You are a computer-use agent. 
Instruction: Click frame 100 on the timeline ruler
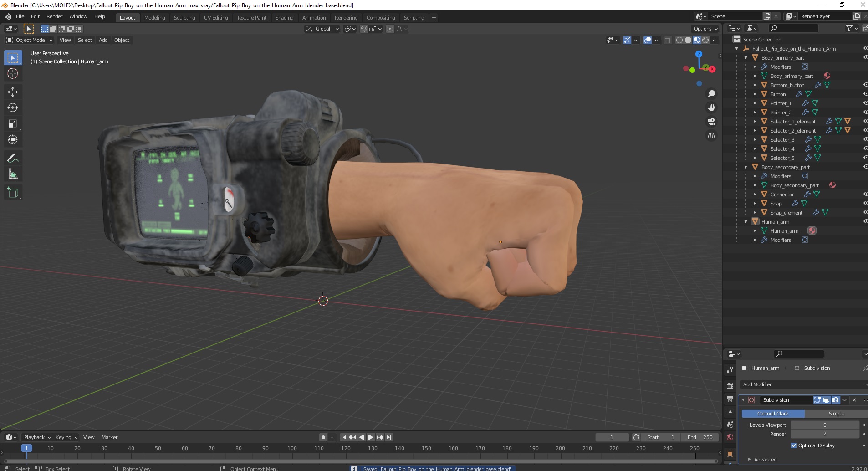[x=292, y=448]
